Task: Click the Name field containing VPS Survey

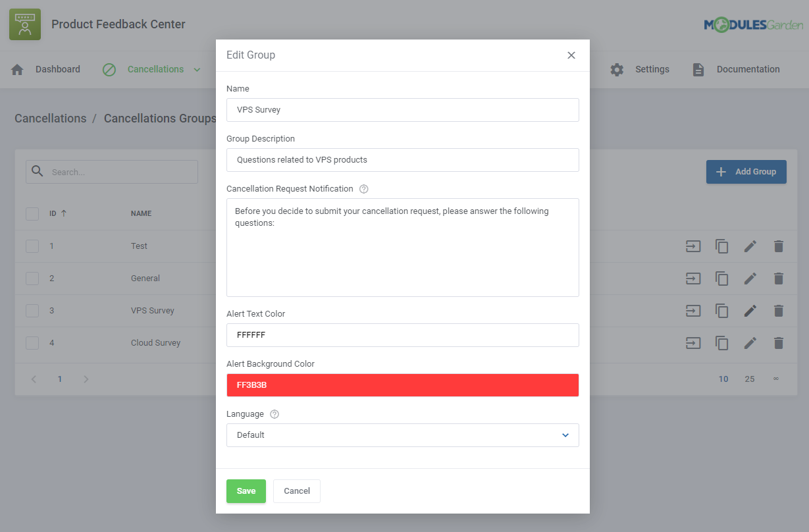Action: coord(403,109)
